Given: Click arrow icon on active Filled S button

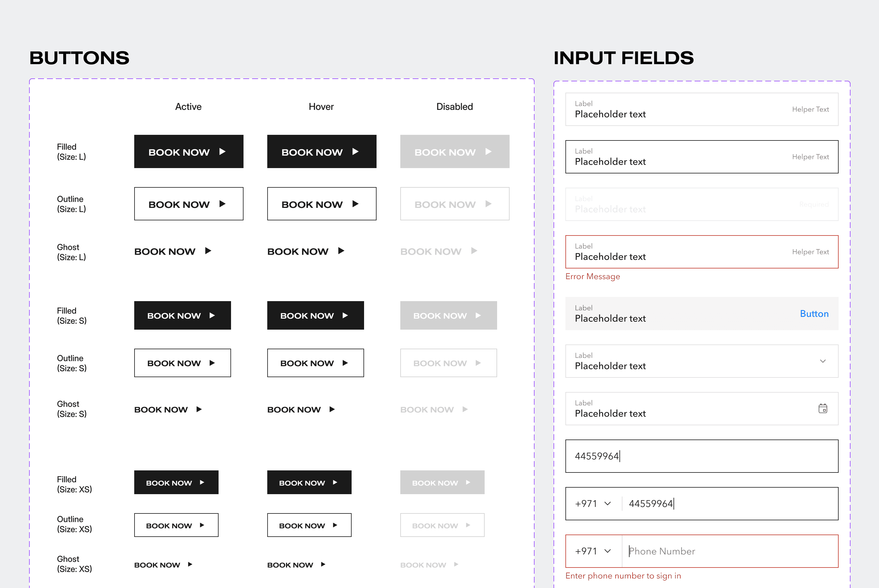Looking at the screenshot, I should 212,315.
